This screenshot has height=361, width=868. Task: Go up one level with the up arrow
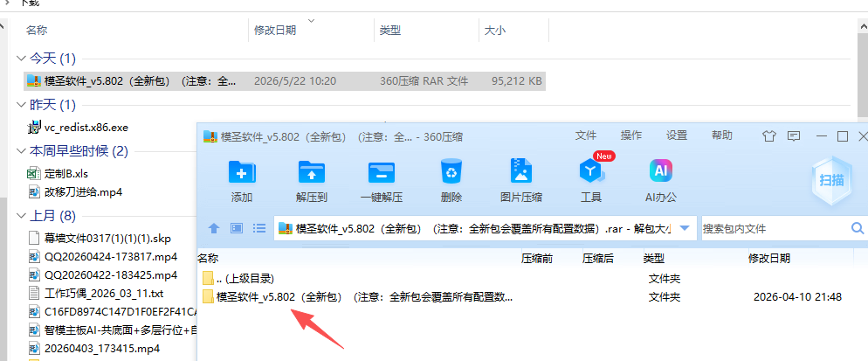pos(214,228)
